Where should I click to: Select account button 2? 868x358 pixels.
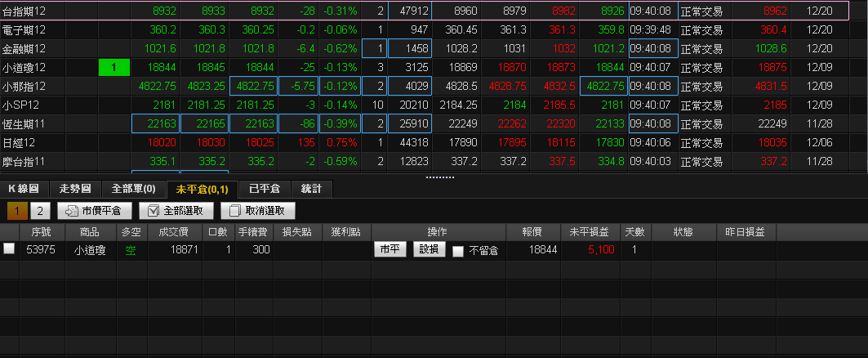pyautogui.click(x=40, y=211)
